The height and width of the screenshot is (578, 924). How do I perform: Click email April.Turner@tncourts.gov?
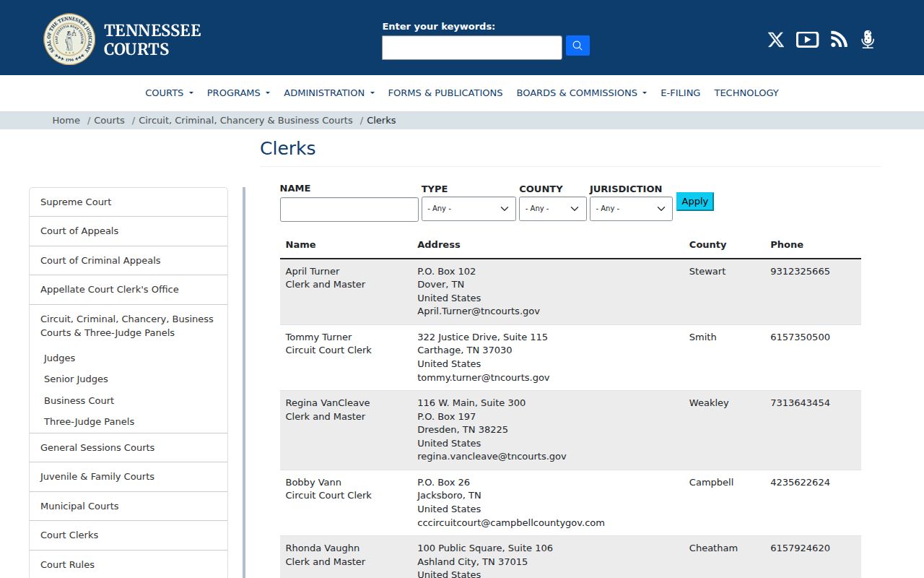pyautogui.click(x=479, y=311)
